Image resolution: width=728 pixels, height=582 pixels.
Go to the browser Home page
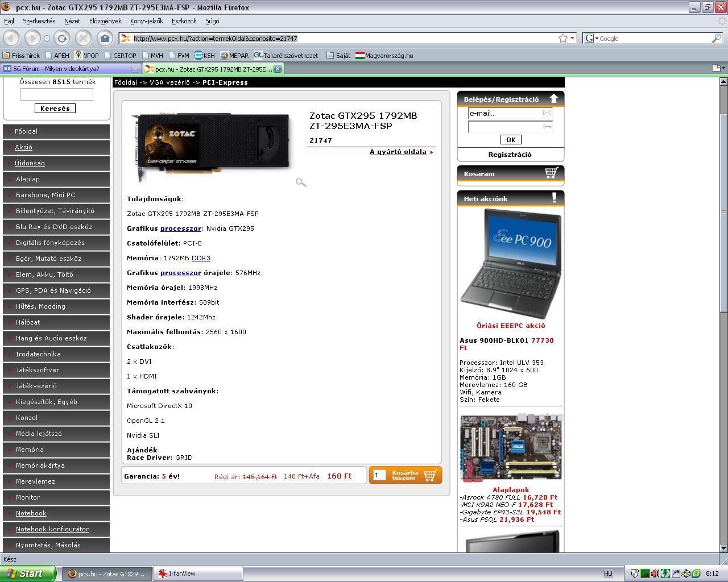pyautogui.click(x=105, y=38)
